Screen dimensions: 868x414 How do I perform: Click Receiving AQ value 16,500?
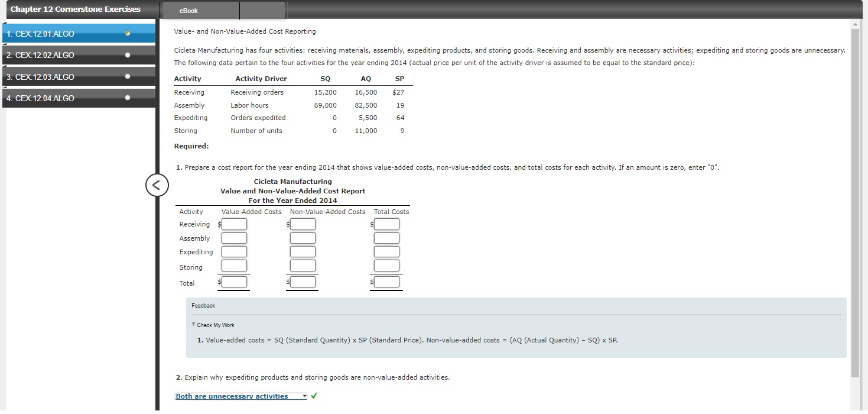click(366, 92)
